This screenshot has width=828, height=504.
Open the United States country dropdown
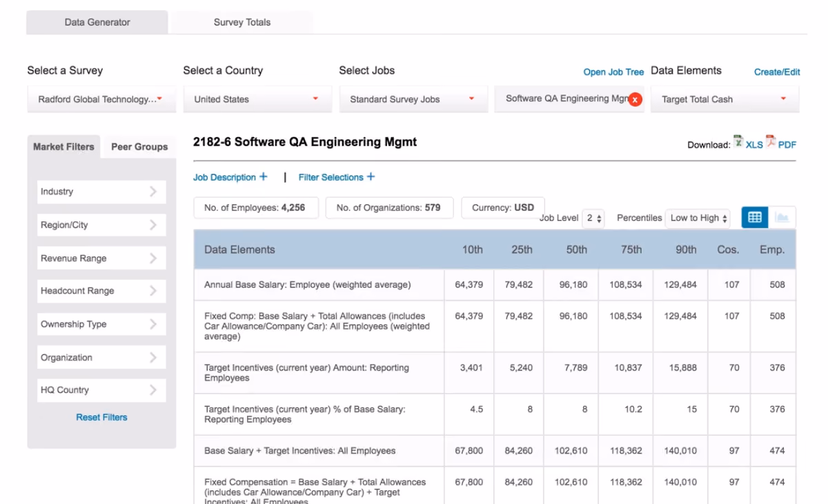coord(257,99)
